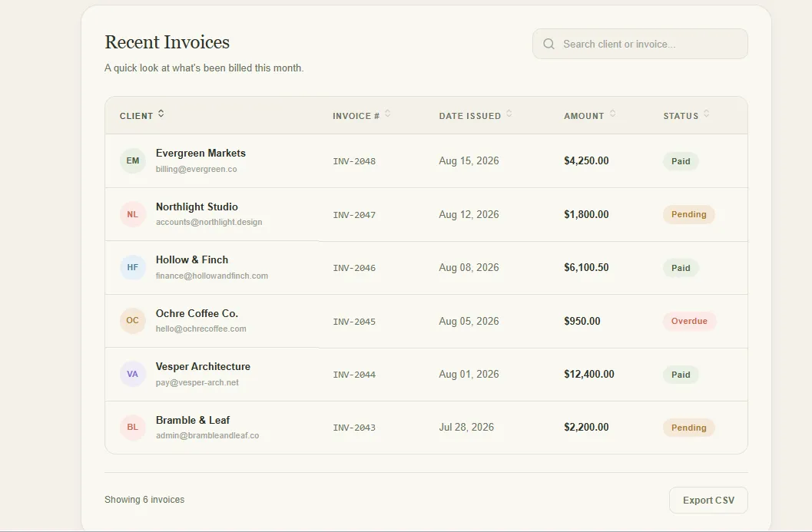Screen dimensions: 812x532
Task: Click the date Jul 28, 2026
Action: click(466, 428)
